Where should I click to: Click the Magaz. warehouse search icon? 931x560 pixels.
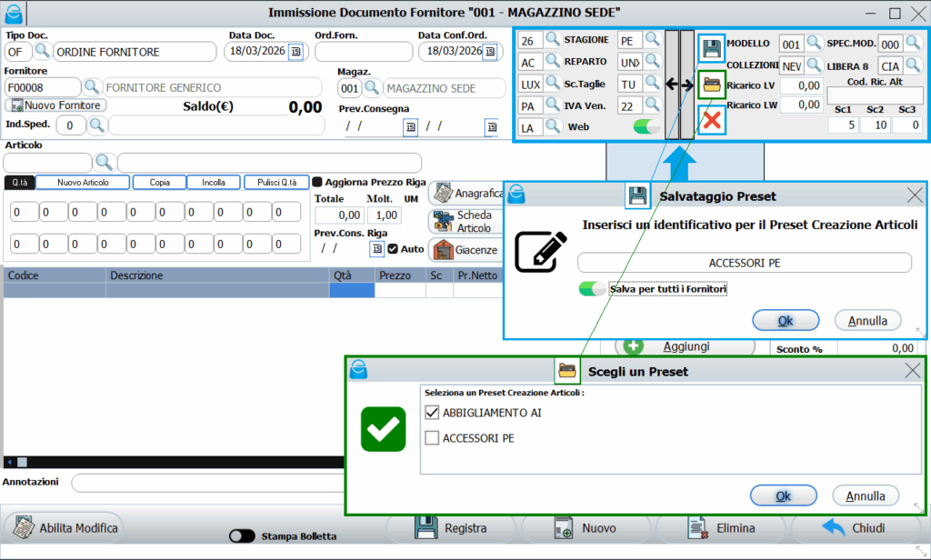[x=373, y=88]
